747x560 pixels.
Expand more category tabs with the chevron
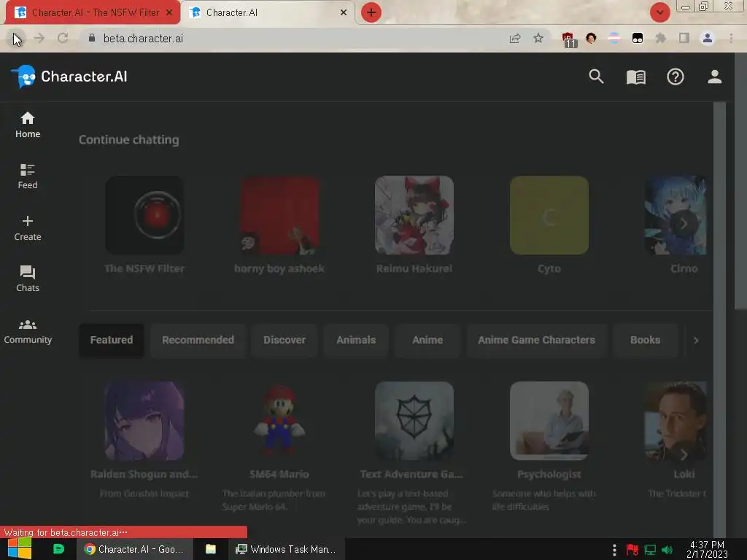pyautogui.click(x=696, y=340)
